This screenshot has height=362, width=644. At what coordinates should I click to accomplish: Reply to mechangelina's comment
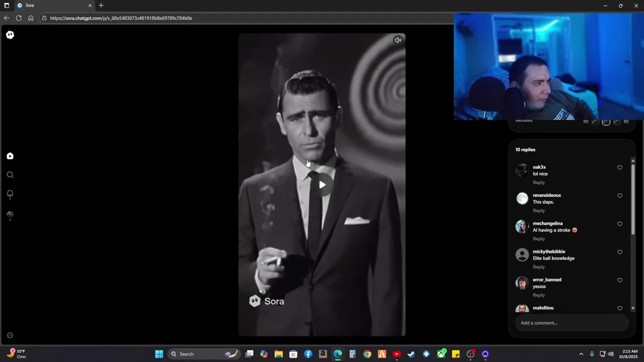pyautogui.click(x=539, y=239)
